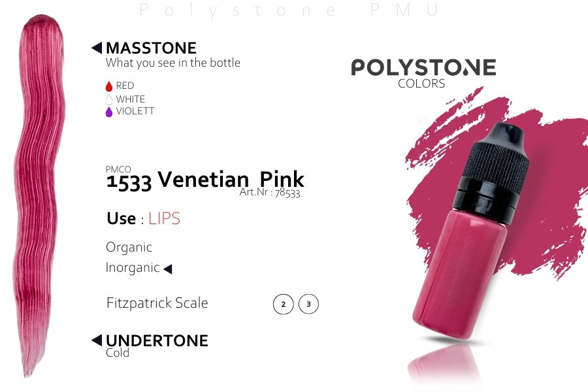
Task: Click the Inorganic pigment label
Action: (133, 268)
